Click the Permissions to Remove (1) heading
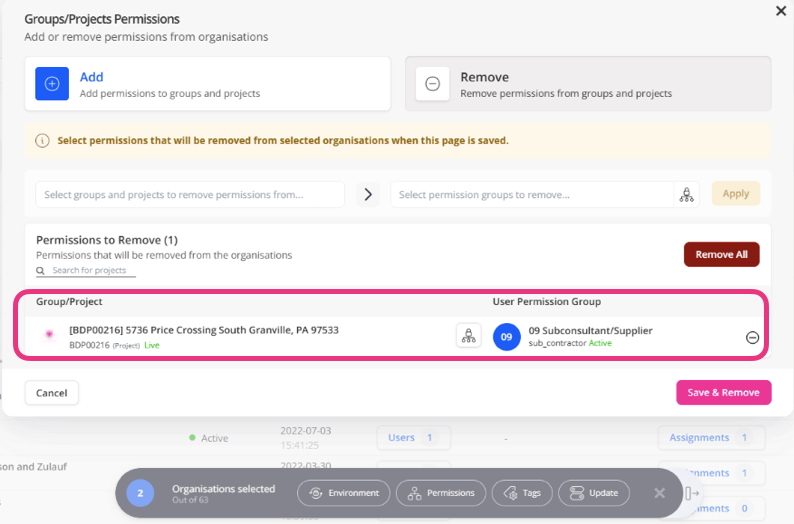This screenshot has height=524, width=794. 107,240
